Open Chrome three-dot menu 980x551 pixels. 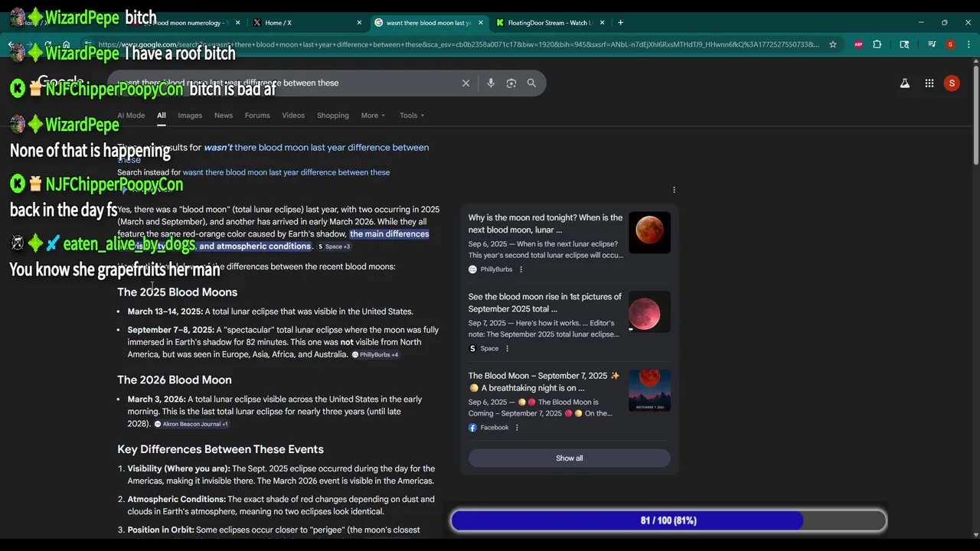[967, 44]
